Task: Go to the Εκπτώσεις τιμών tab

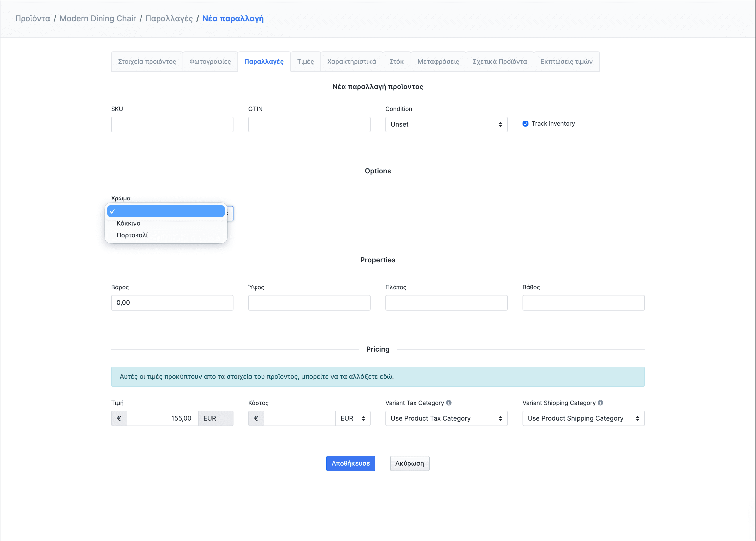Action: point(566,62)
